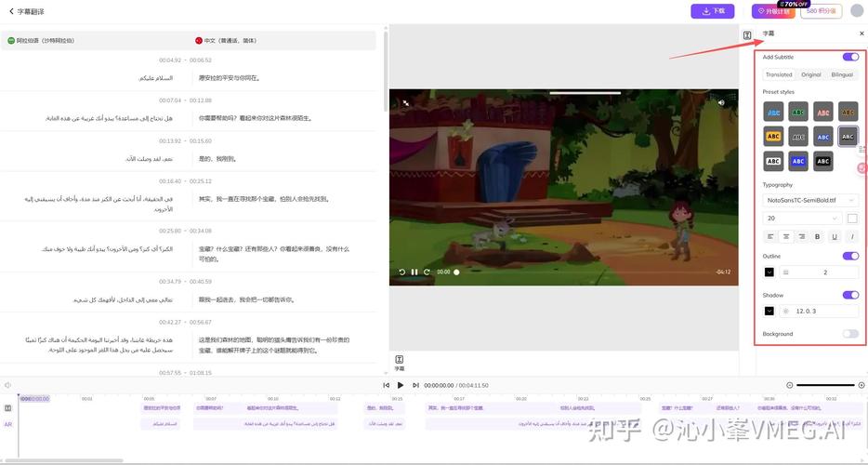
Task: Select the green ABC preset style
Action: [798, 112]
